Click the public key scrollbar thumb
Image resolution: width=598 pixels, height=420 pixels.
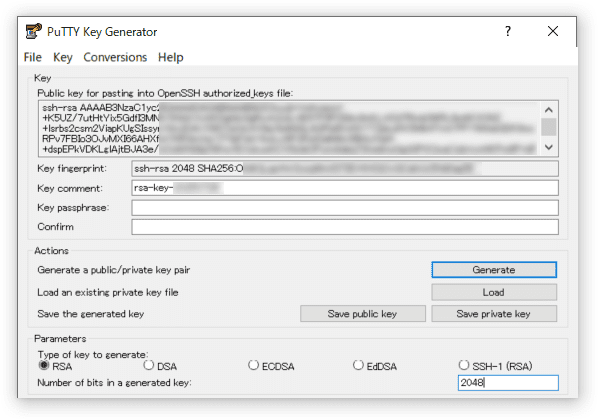[549, 127]
